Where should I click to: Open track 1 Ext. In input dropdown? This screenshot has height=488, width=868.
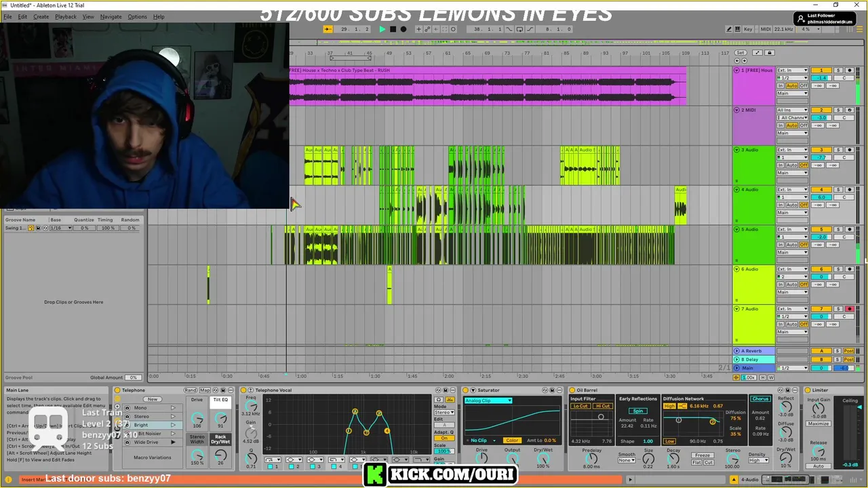[792, 70]
